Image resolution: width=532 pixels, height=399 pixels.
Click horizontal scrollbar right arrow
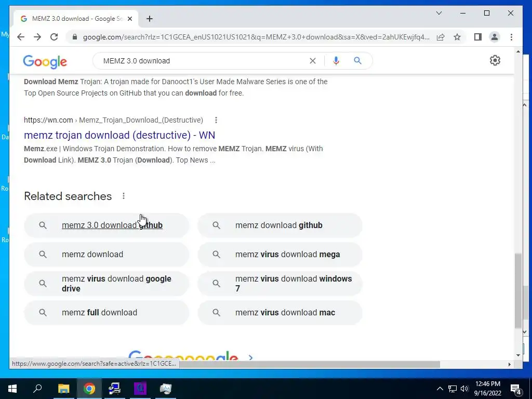tap(509, 364)
